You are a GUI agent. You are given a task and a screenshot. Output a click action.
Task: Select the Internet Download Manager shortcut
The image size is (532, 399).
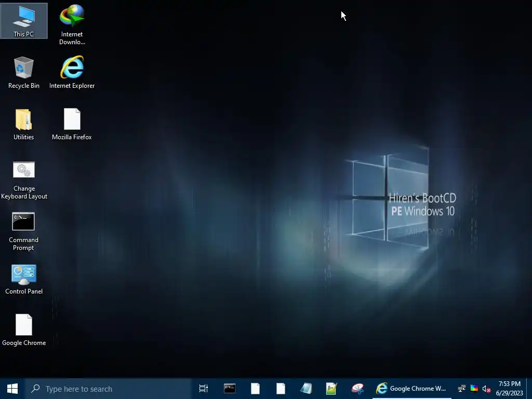click(x=72, y=25)
